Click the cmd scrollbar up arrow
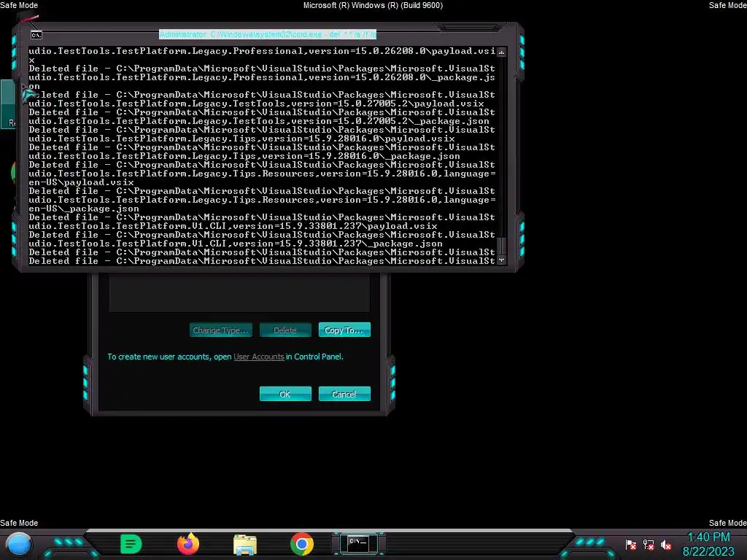 [501, 52]
